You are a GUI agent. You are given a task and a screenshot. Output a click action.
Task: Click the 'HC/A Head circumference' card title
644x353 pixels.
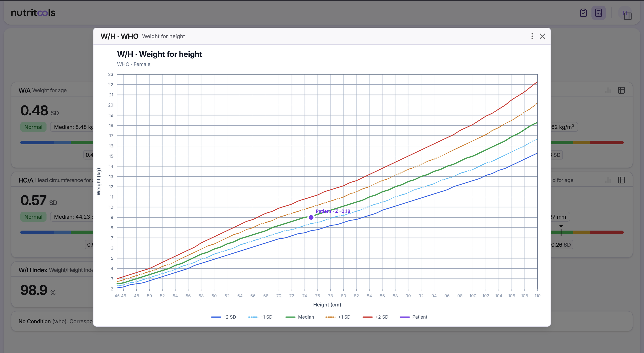[55, 180]
